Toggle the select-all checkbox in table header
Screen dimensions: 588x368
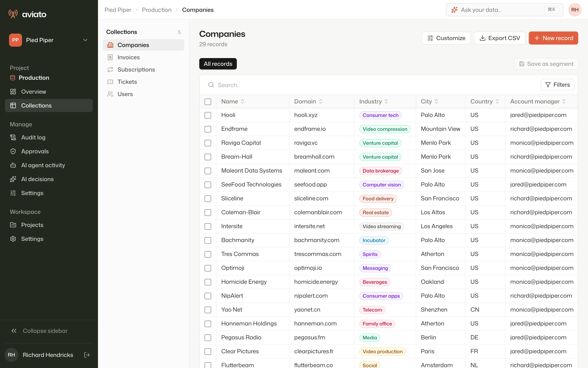tap(208, 102)
